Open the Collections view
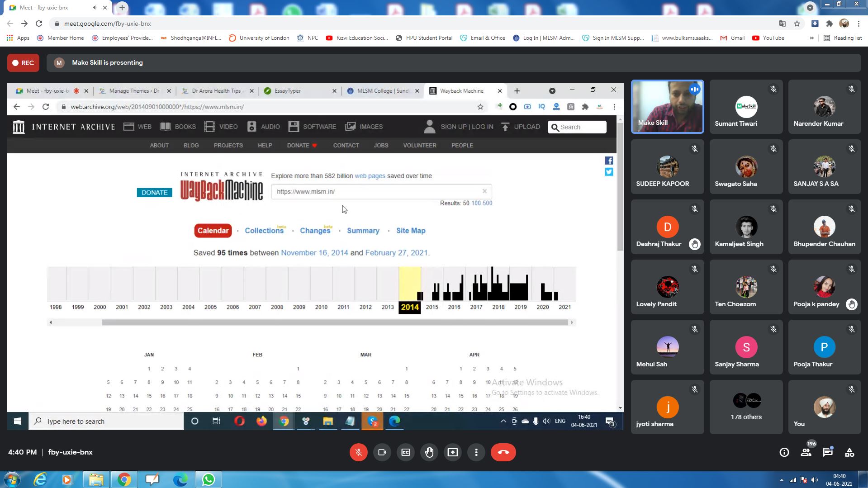 pos(264,231)
